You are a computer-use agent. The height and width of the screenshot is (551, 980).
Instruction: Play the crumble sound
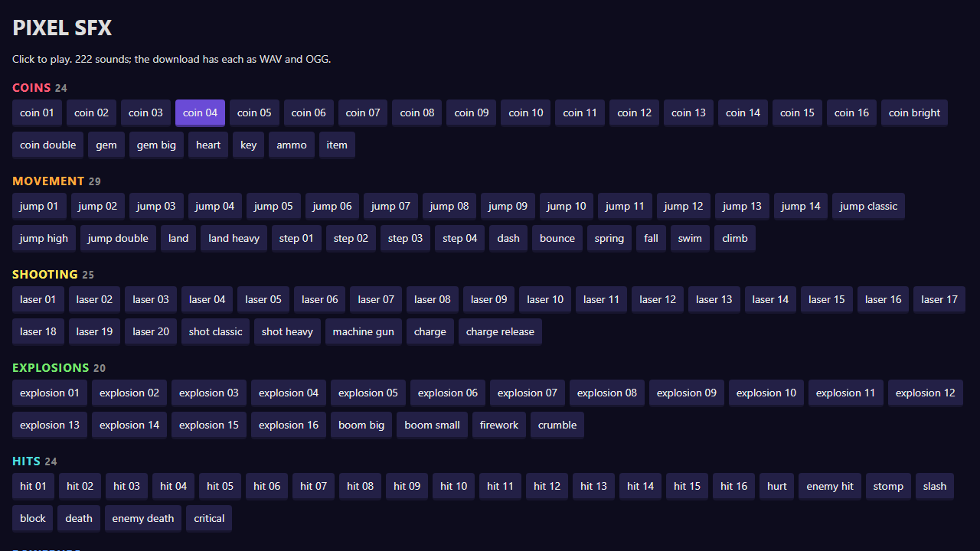pyautogui.click(x=557, y=425)
